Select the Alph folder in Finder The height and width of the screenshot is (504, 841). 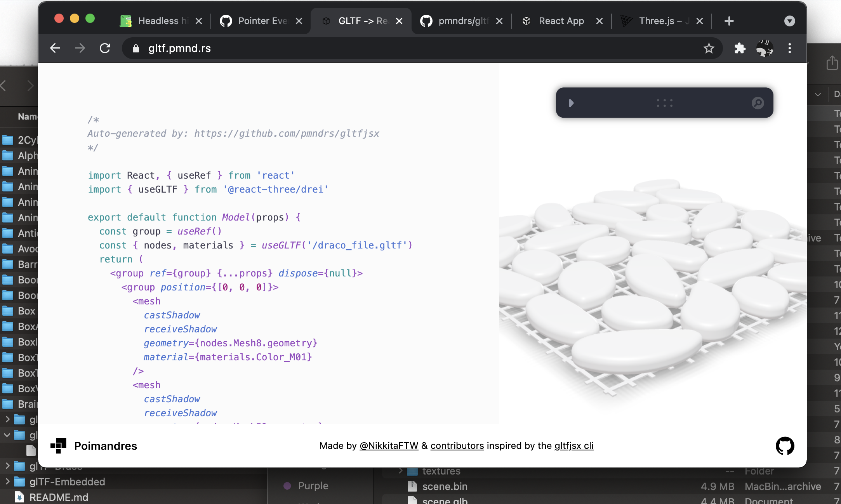coord(19,155)
